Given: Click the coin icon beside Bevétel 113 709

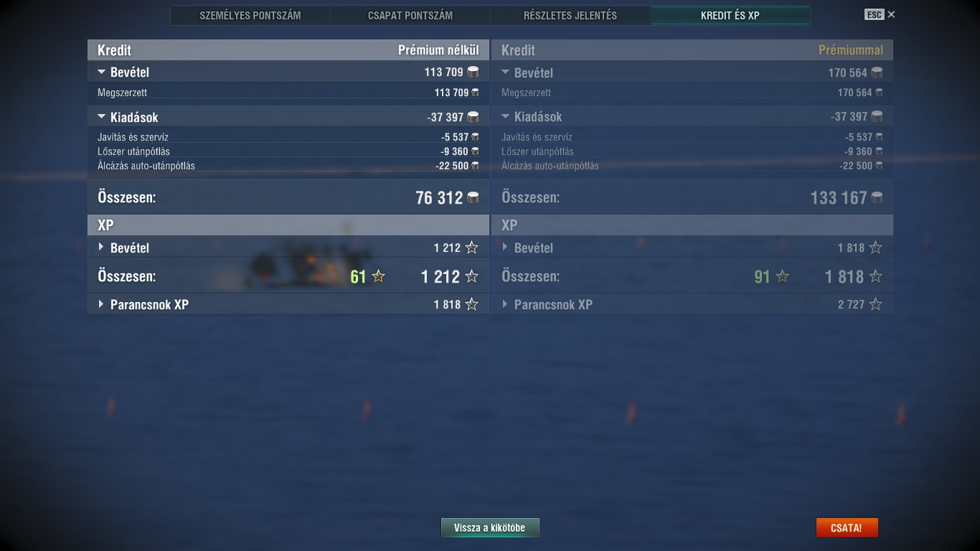Looking at the screenshot, I should click(x=473, y=72).
